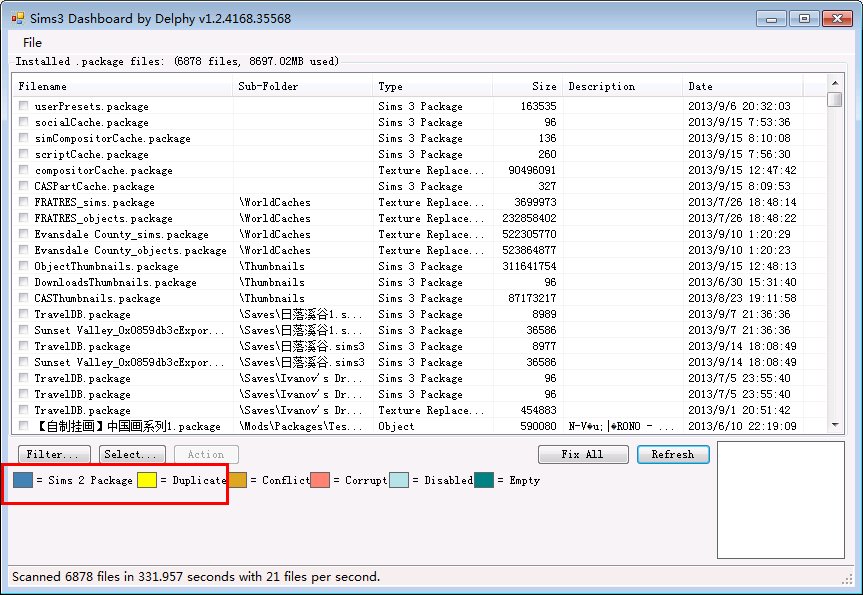Image resolution: width=863 pixels, height=595 pixels.
Task: Select checkbox next to FRATRES_sims.package
Action: [24, 202]
